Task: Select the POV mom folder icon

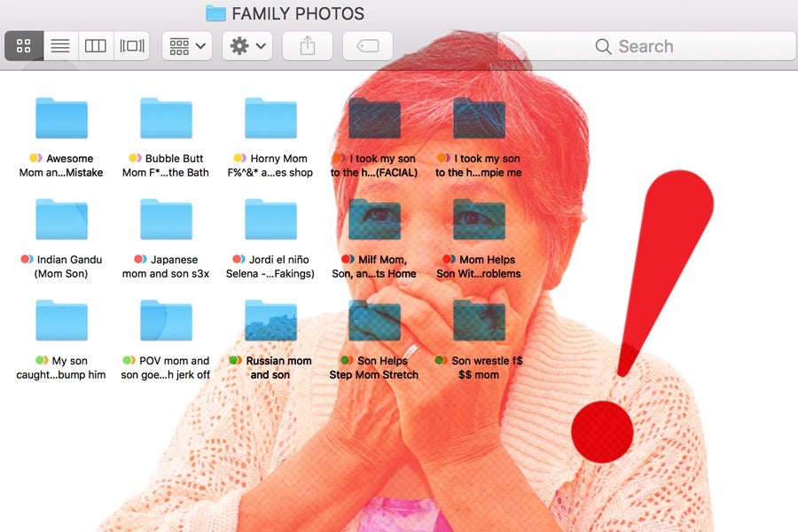Action: click(165, 319)
